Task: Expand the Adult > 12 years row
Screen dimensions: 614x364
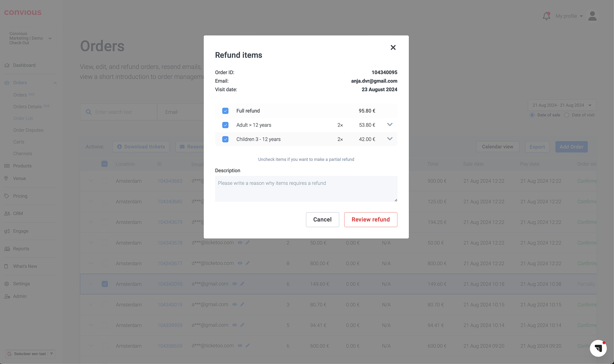Action: click(x=390, y=125)
